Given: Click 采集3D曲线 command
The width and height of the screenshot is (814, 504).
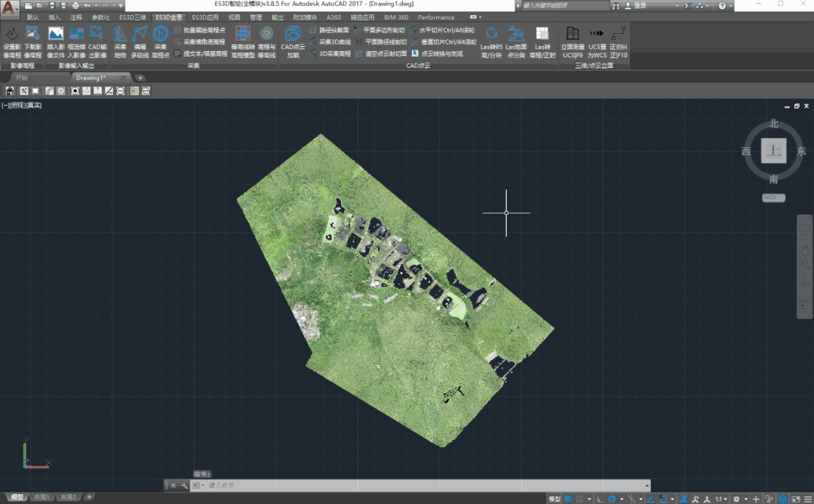Looking at the screenshot, I should coord(330,41).
